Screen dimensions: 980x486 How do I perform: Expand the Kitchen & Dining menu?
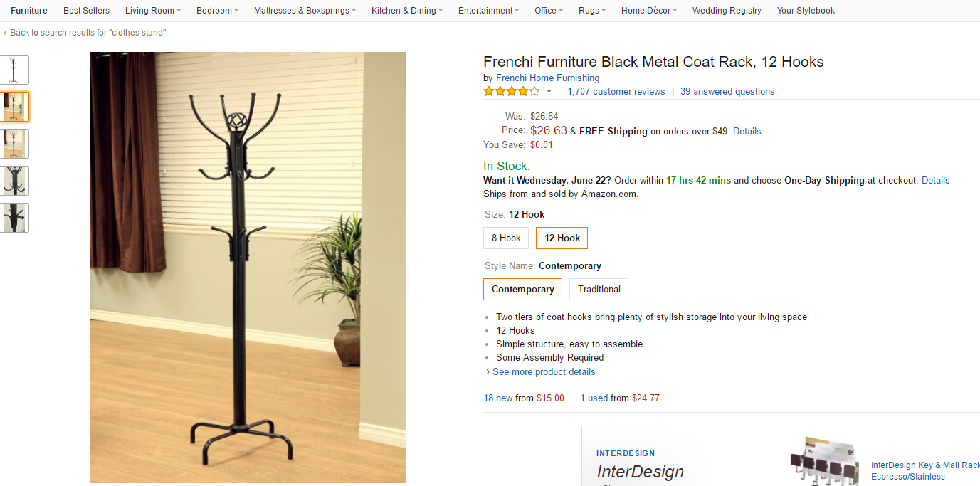(407, 11)
